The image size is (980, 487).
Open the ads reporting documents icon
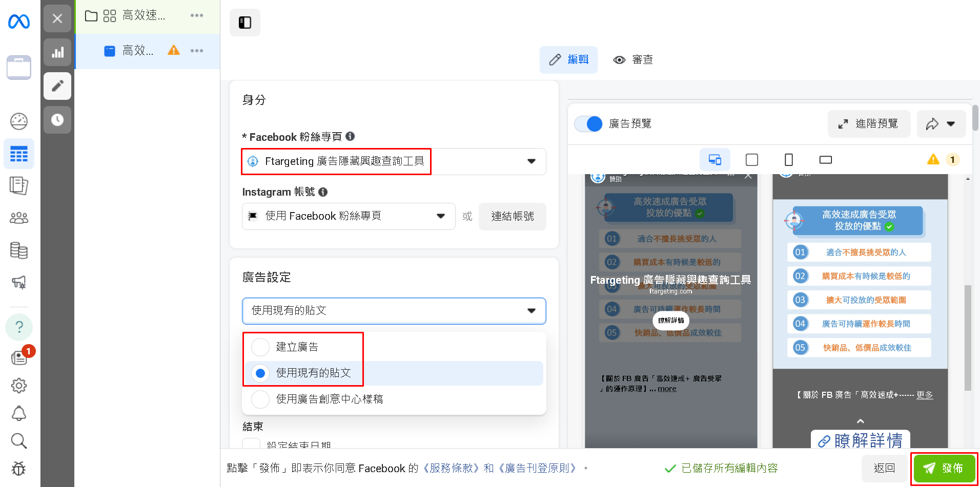tap(19, 185)
